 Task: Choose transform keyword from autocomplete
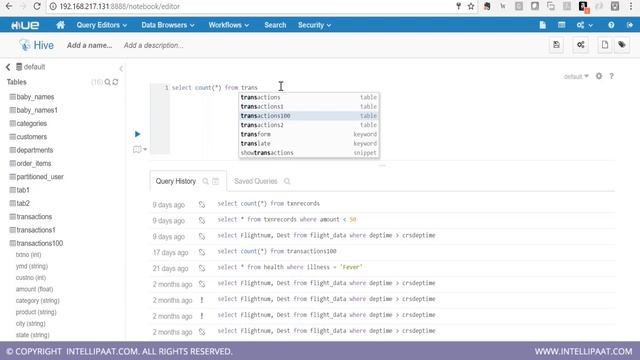pyautogui.click(x=309, y=134)
